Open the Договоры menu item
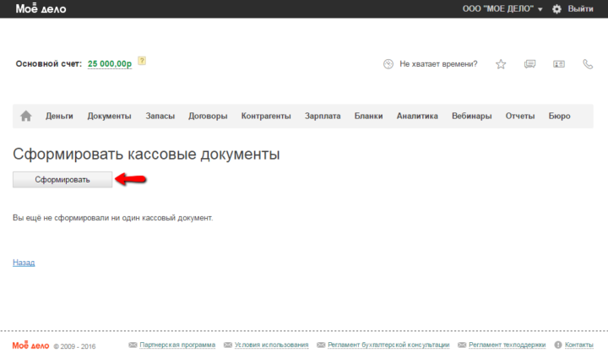The width and height of the screenshot is (608, 364). [x=208, y=116]
